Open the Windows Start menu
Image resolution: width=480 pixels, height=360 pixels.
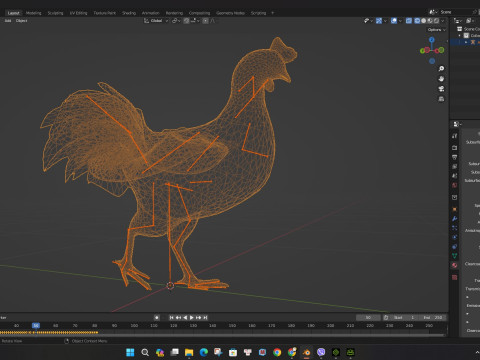click(x=130, y=352)
